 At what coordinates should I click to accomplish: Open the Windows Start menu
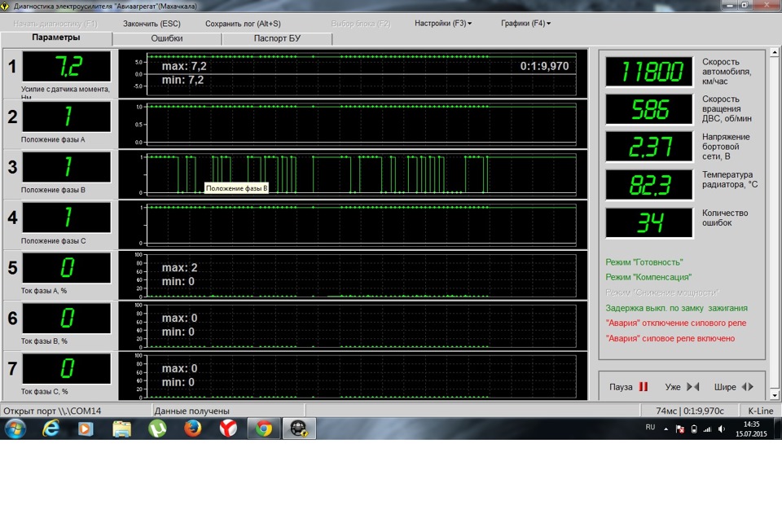pos(15,429)
